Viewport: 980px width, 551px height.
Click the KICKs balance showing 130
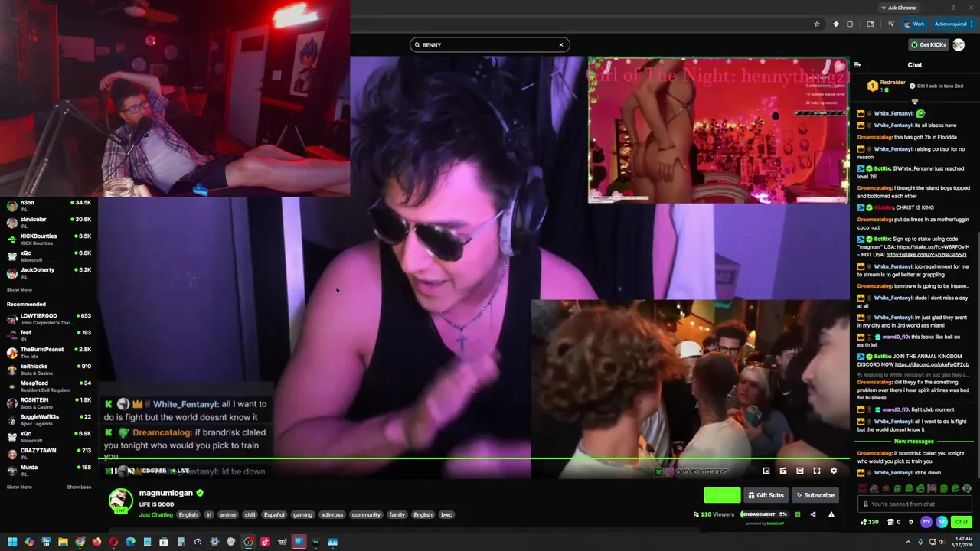tap(869, 522)
